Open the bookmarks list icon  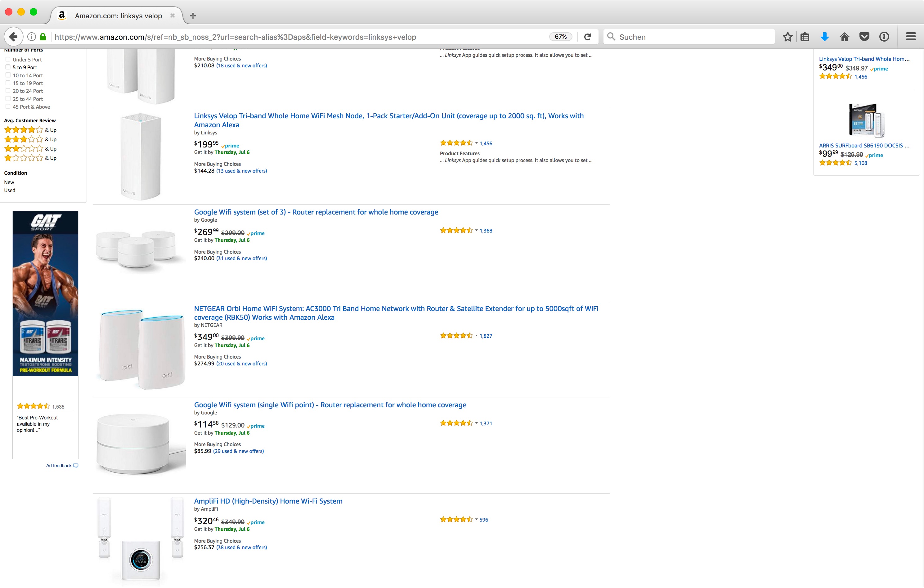pyautogui.click(x=805, y=37)
